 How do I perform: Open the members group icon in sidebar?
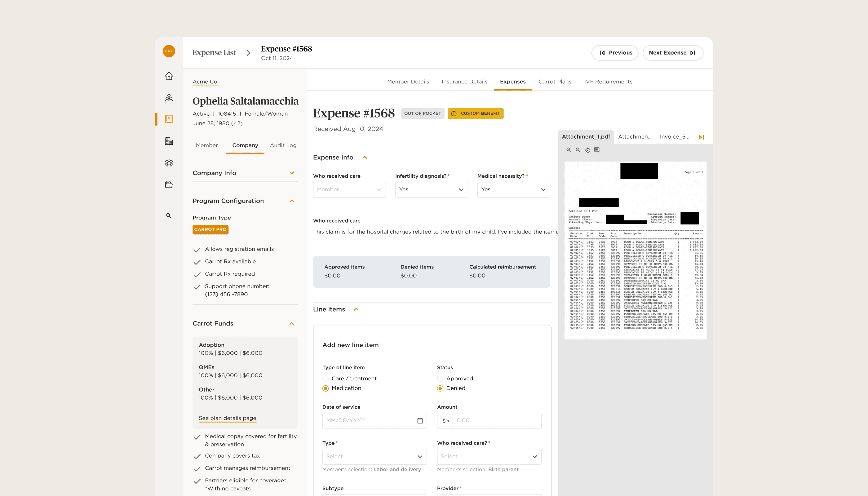pos(169,98)
